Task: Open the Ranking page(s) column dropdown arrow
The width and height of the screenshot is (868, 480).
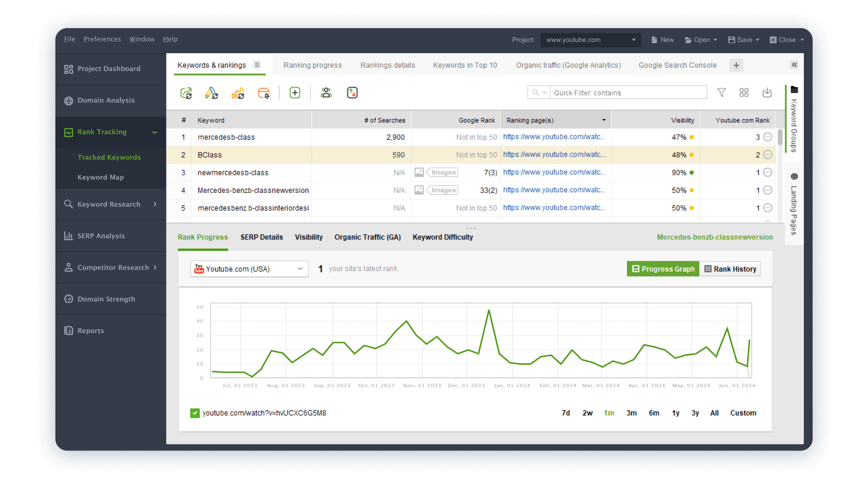Action: click(604, 120)
